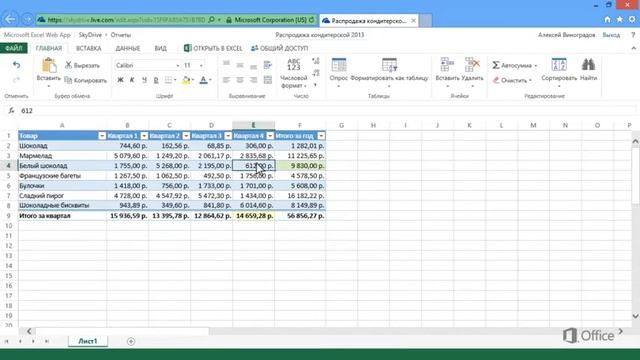The width and height of the screenshot is (640, 360).
Task: Open the Итого за год filter dropdown
Action: 321,136
